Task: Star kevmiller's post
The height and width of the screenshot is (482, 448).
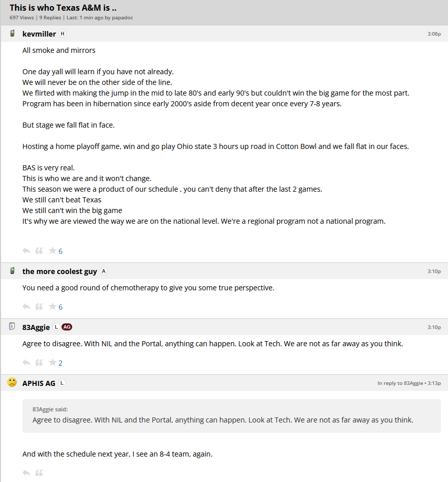Action: [52, 251]
